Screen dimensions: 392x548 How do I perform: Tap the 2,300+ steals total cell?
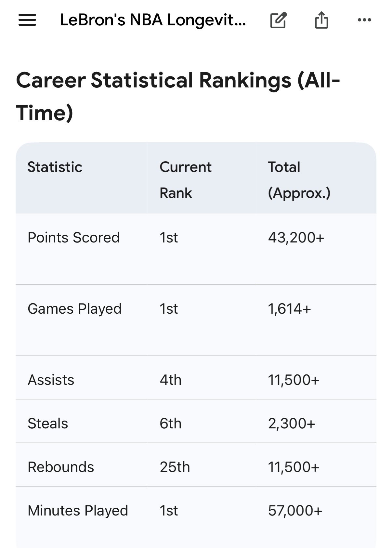(292, 424)
